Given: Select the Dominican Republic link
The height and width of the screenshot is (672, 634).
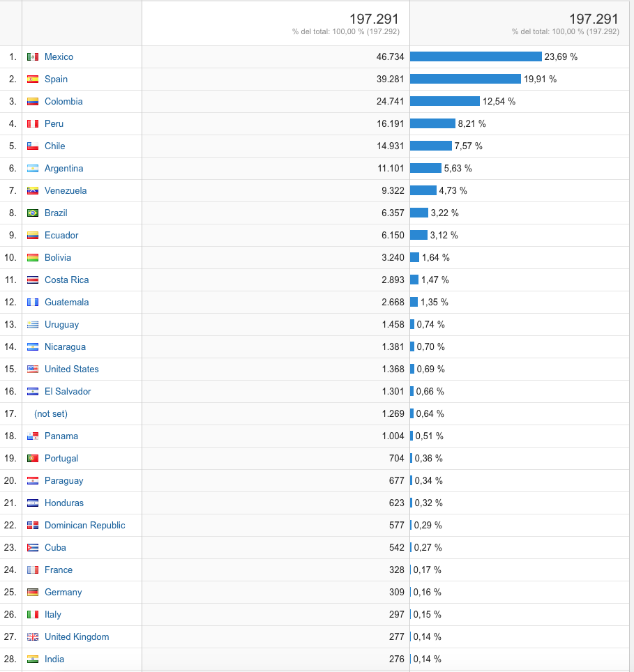Looking at the screenshot, I should [x=84, y=526].
